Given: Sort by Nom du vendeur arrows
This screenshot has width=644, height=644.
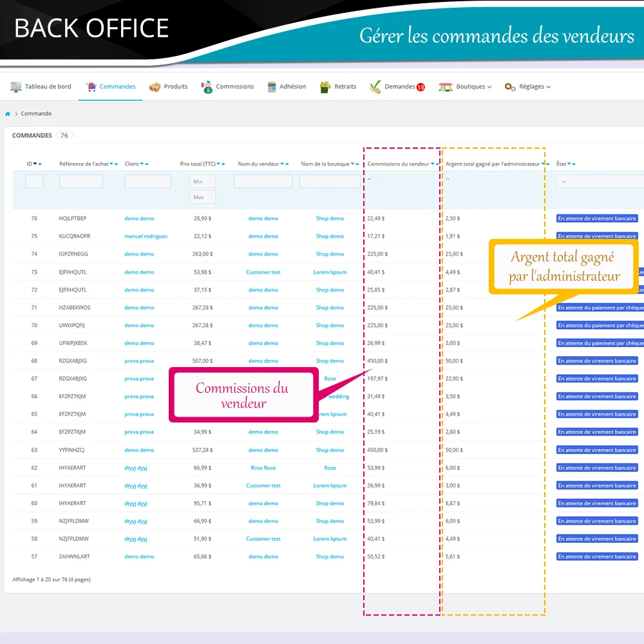Looking at the screenshot, I should pos(285,164).
